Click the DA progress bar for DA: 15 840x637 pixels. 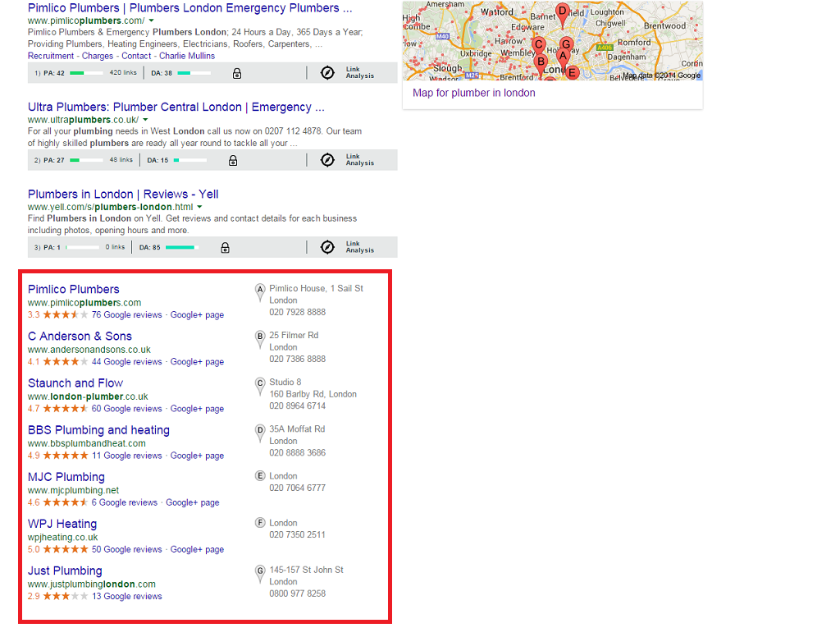[190, 160]
